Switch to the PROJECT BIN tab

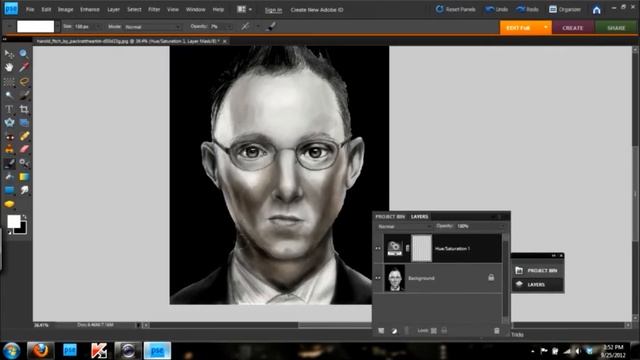(390, 216)
